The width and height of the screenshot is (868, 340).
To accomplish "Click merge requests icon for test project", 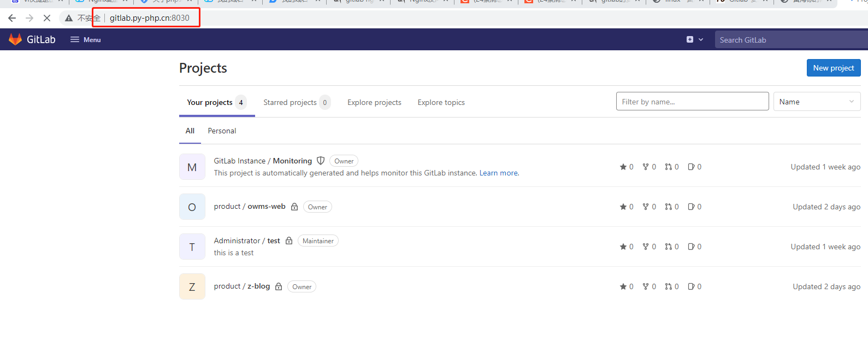I will tap(668, 247).
